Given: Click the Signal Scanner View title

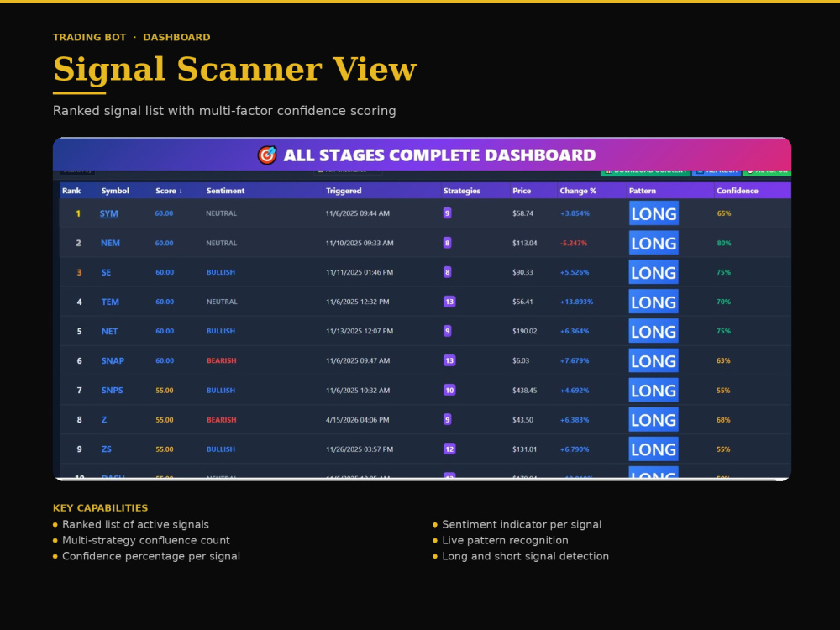Looking at the screenshot, I should click(x=234, y=70).
